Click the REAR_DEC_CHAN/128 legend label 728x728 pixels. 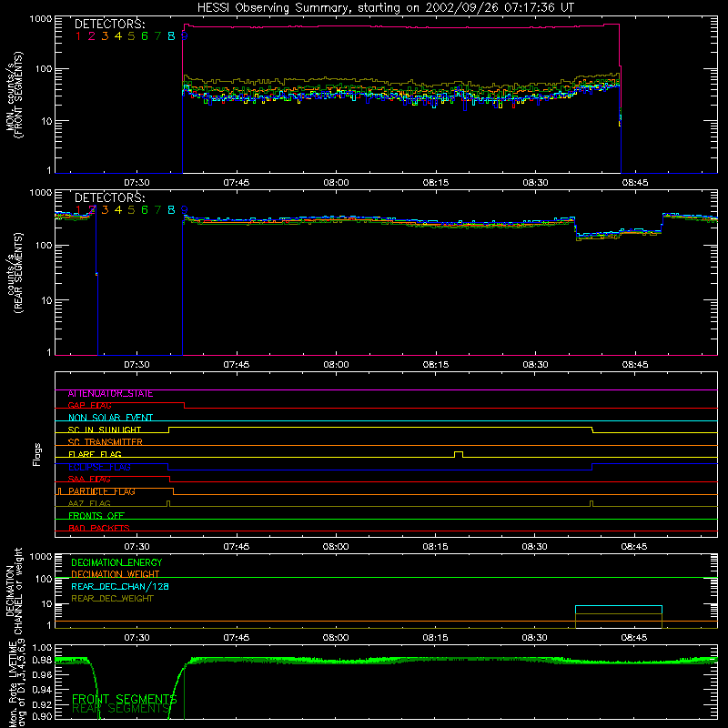pyautogui.click(x=120, y=586)
